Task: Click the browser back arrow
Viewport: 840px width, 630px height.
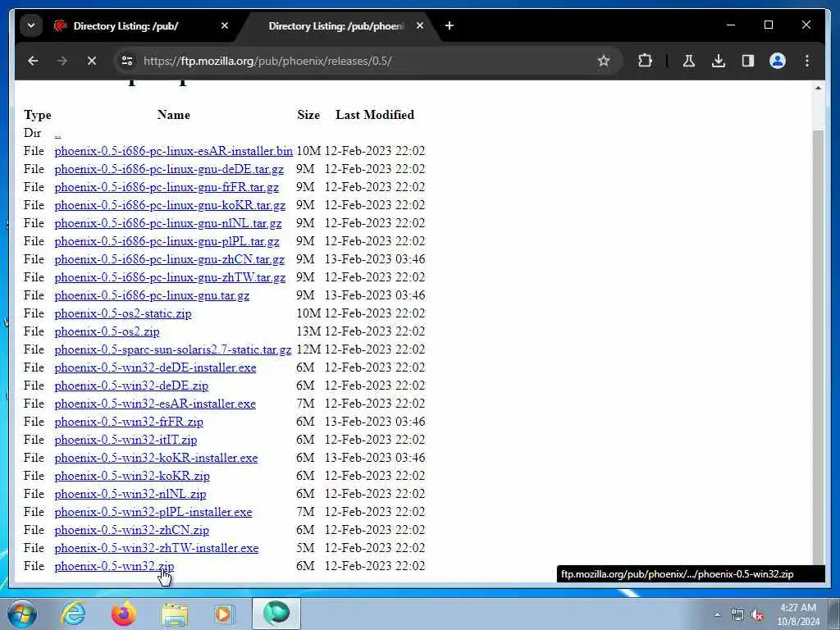Action: (33, 61)
